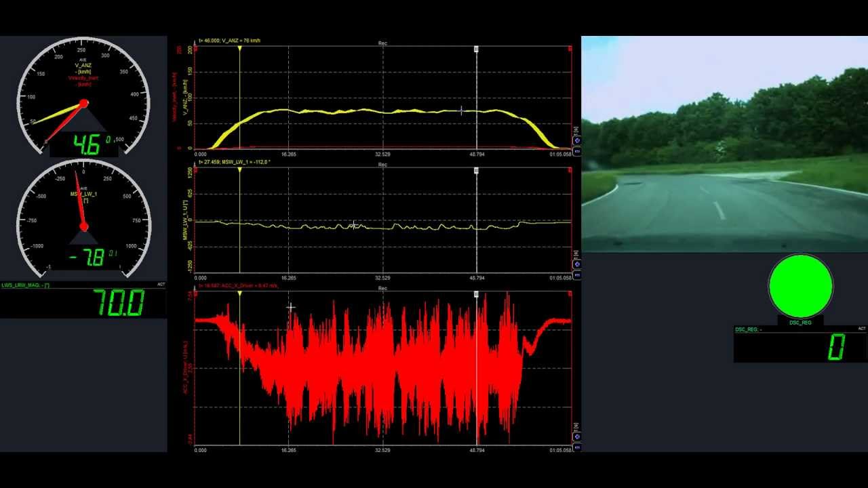The image size is (868, 488).
Task: Select the white cursor handle atop the speed graph
Action: point(476,49)
